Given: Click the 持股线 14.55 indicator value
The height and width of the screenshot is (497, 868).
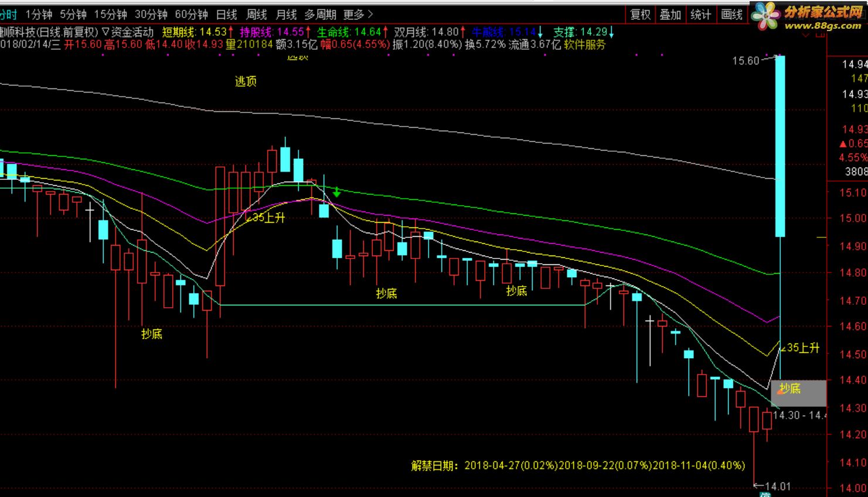Looking at the screenshot, I should tap(275, 32).
